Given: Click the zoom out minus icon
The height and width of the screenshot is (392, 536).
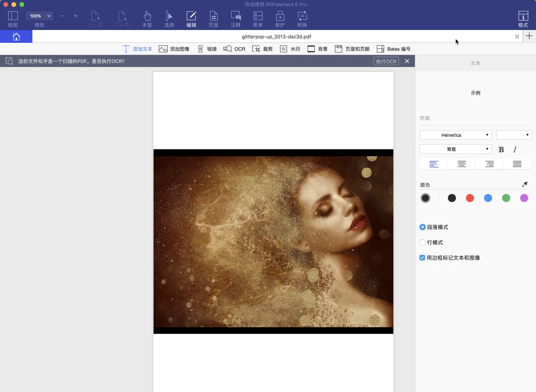Looking at the screenshot, I should 62,16.
